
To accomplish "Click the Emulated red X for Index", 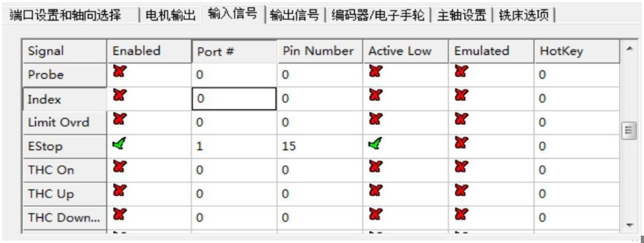I will pyautogui.click(x=460, y=96).
